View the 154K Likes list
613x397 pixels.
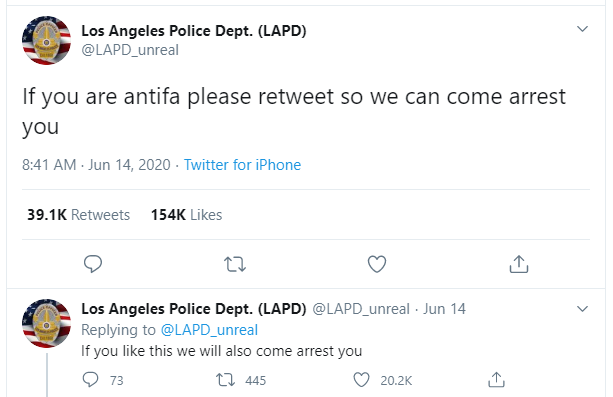tap(186, 215)
